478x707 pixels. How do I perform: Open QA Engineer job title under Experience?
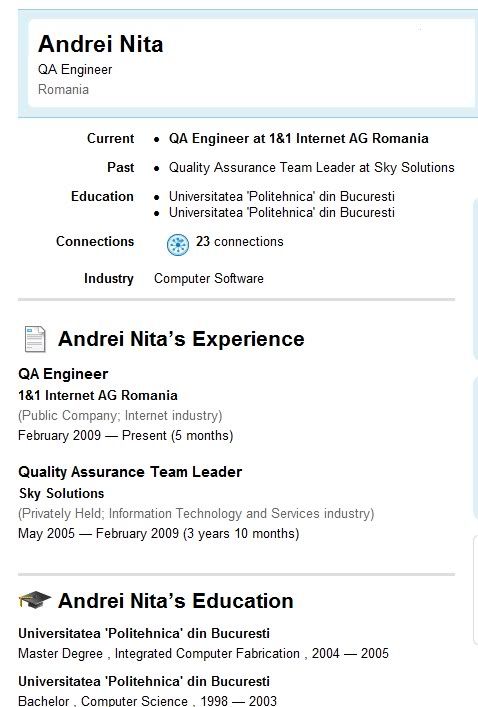coord(63,374)
